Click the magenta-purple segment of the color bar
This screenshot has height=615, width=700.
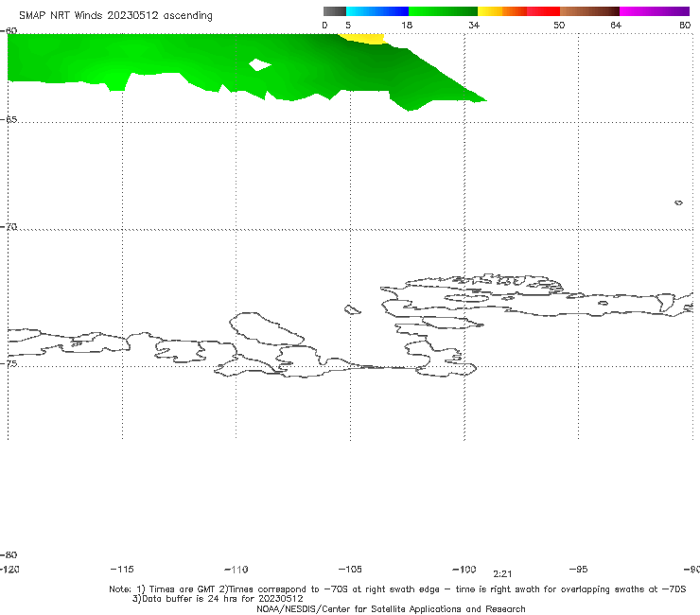coord(655,11)
